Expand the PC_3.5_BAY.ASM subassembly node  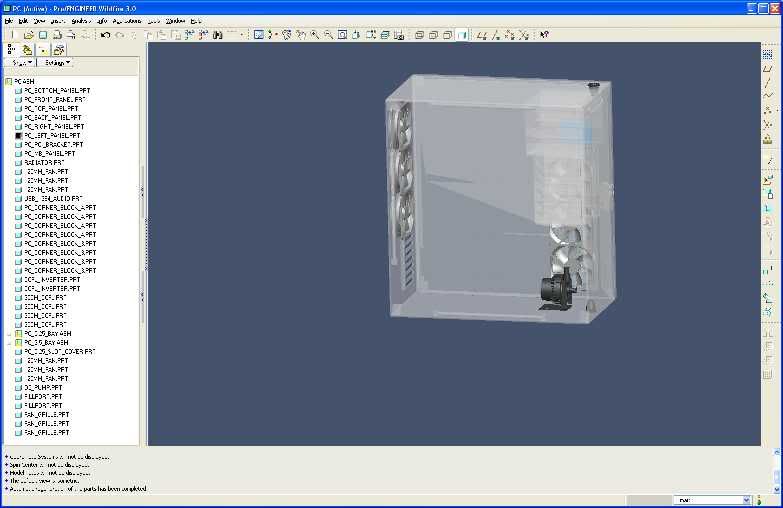[x=8, y=343]
